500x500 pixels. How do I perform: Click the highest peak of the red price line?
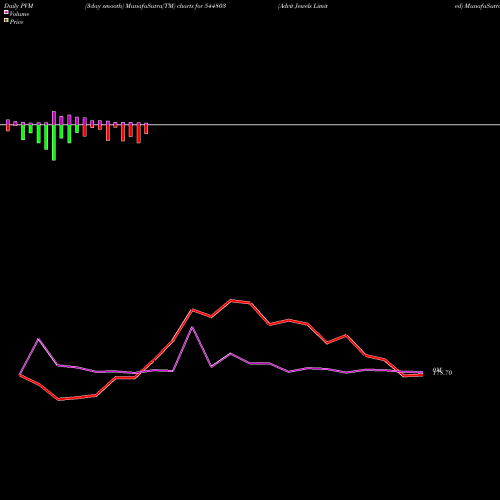pyautogui.click(x=231, y=301)
